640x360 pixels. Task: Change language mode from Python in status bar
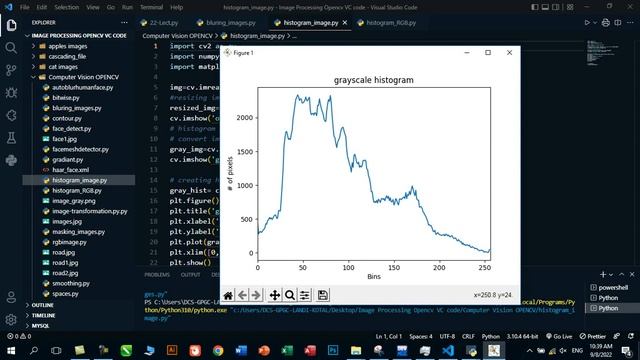pyautogui.click(x=491, y=336)
